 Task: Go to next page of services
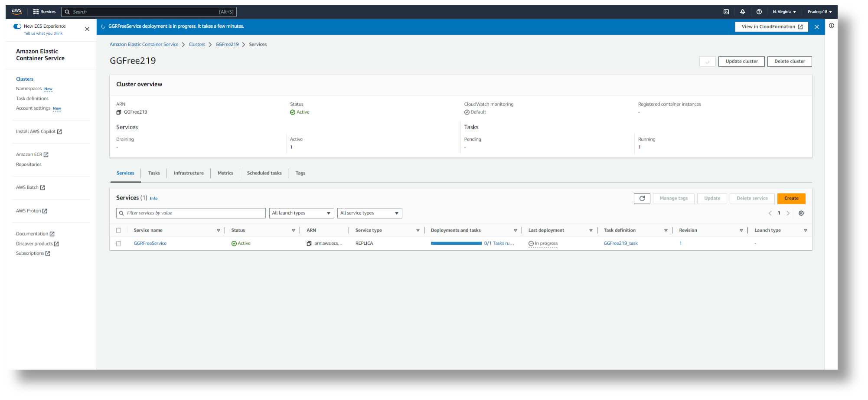(788, 213)
